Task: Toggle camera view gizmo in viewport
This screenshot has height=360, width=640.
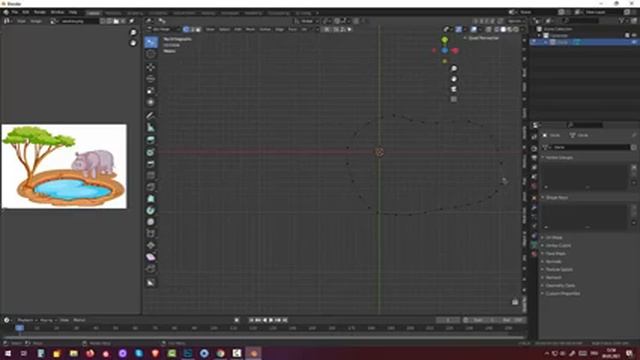Action: pos(453,89)
